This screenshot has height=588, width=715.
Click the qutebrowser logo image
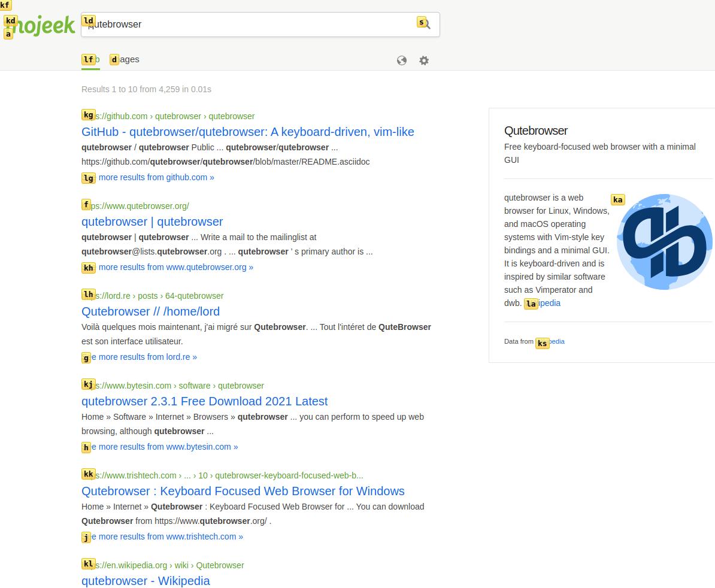(x=664, y=242)
